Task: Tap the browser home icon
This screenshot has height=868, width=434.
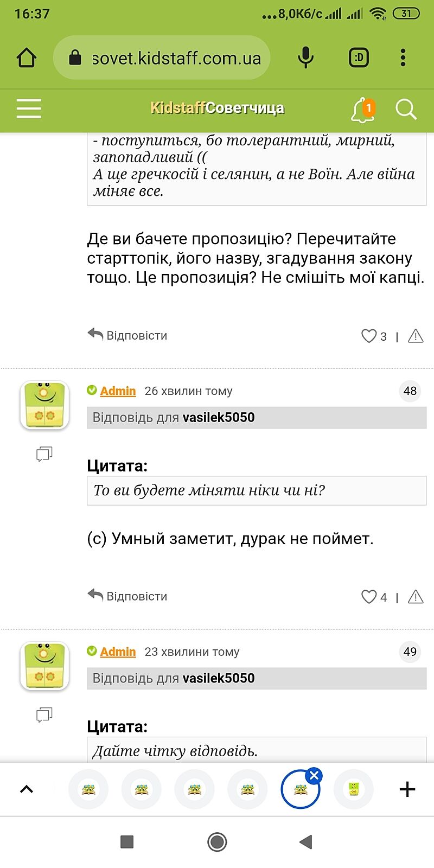Action: (26, 58)
